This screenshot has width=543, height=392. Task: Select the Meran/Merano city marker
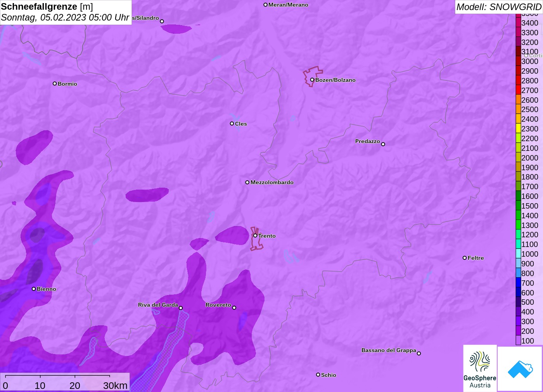[265, 5]
